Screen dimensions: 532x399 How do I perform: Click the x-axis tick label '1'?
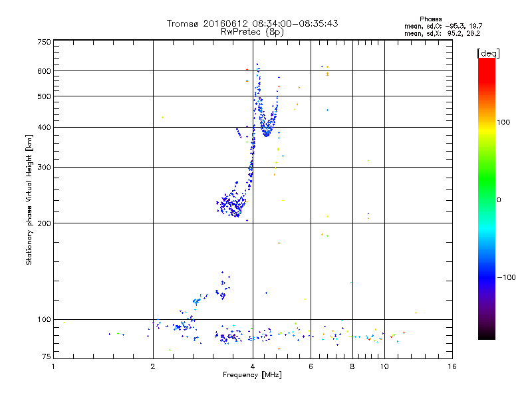click(x=53, y=366)
